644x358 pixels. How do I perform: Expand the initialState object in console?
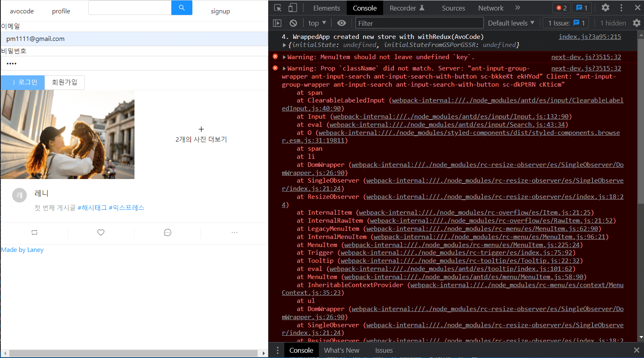[284, 45]
